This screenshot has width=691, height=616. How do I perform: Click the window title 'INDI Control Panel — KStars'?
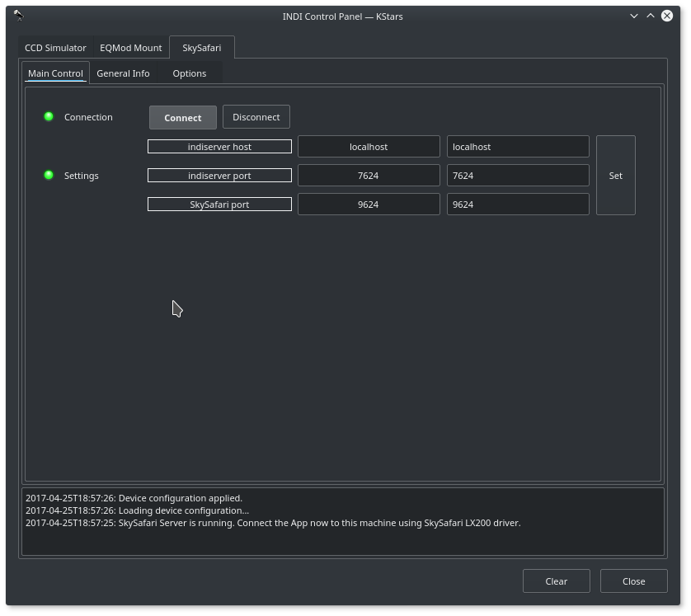click(342, 16)
